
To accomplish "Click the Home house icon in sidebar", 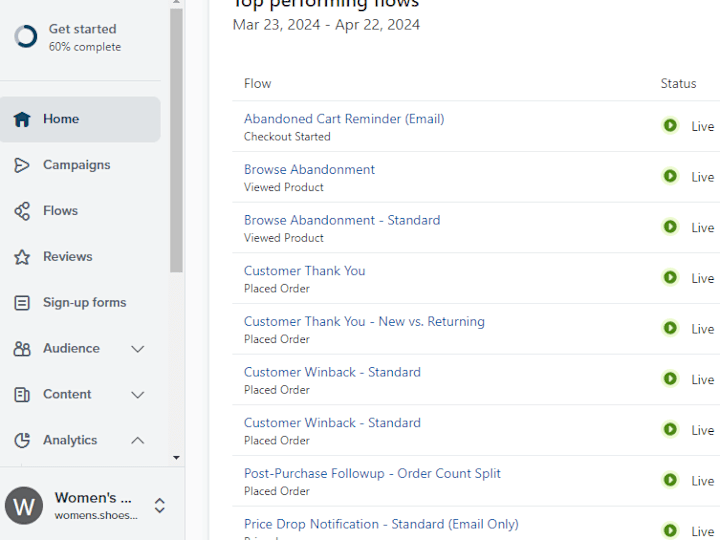I will tap(22, 119).
